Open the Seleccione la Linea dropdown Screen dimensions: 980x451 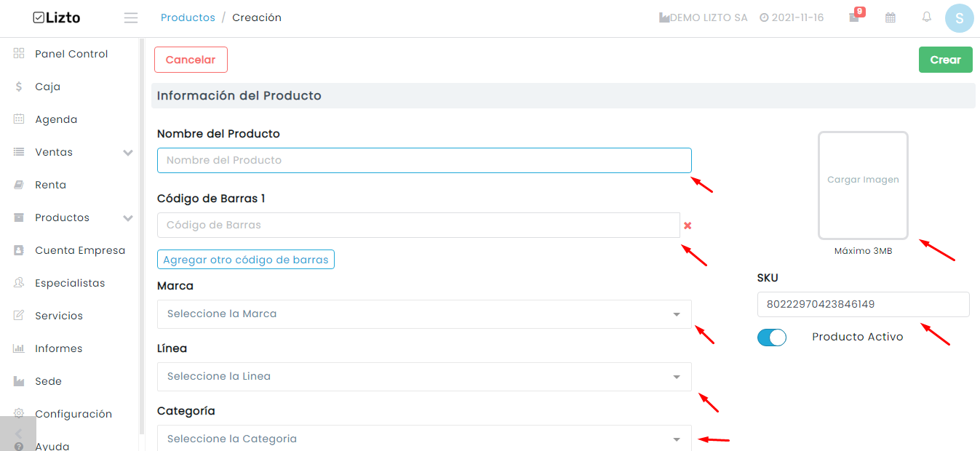point(424,377)
